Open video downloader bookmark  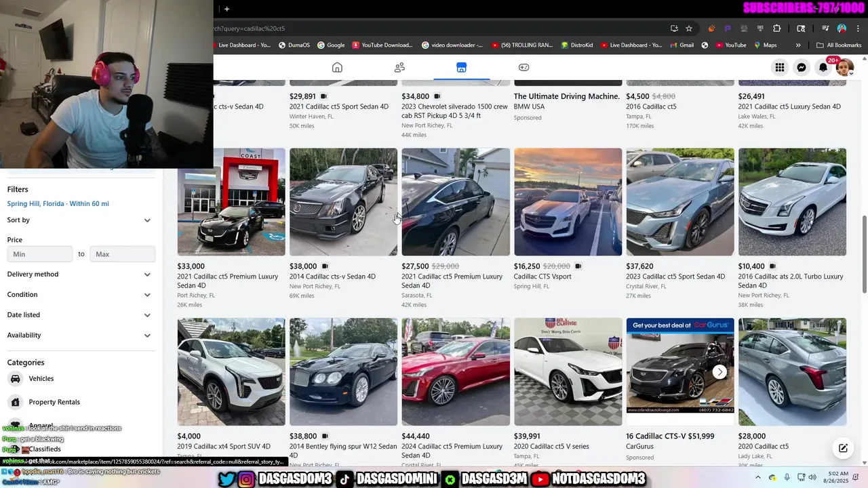coord(452,45)
